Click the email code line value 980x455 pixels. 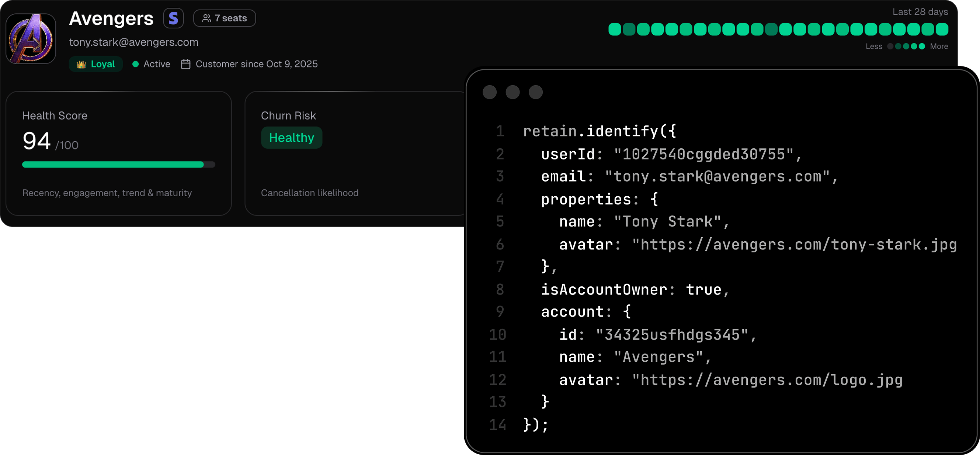tap(717, 177)
